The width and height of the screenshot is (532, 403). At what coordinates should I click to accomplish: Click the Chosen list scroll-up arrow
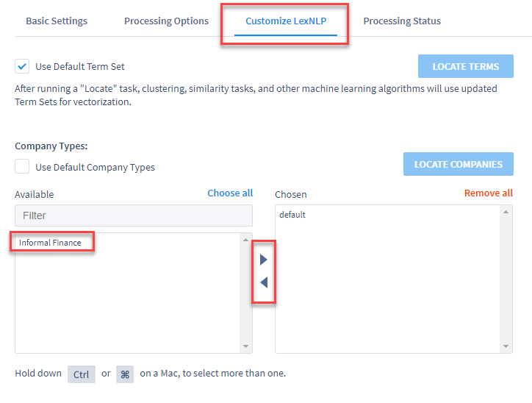pyautogui.click(x=506, y=213)
